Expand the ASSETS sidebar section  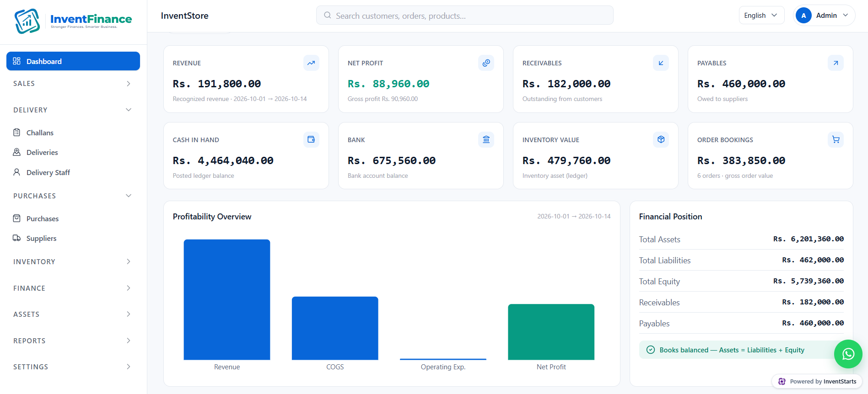coord(73,314)
